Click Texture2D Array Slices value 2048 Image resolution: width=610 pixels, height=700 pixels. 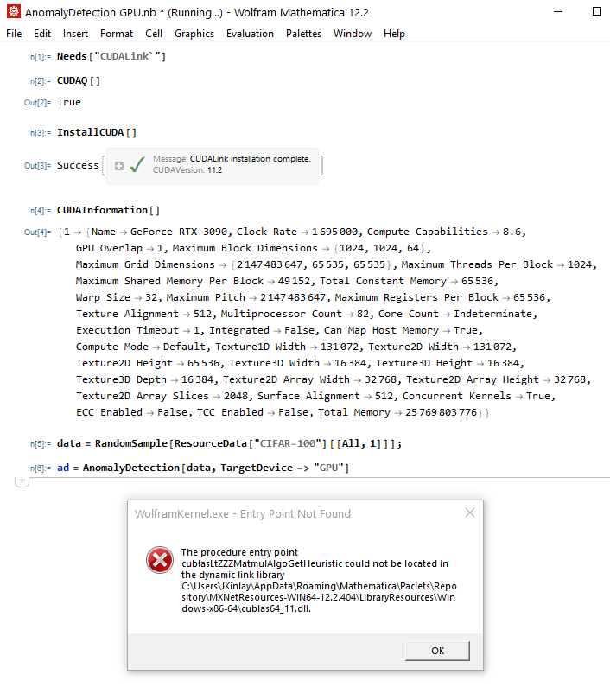pyautogui.click(x=236, y=396)
